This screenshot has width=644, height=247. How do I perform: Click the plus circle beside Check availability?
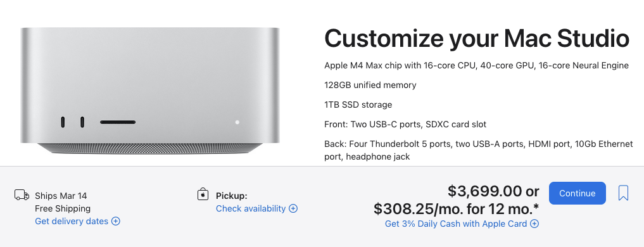[x=293, y=208]
